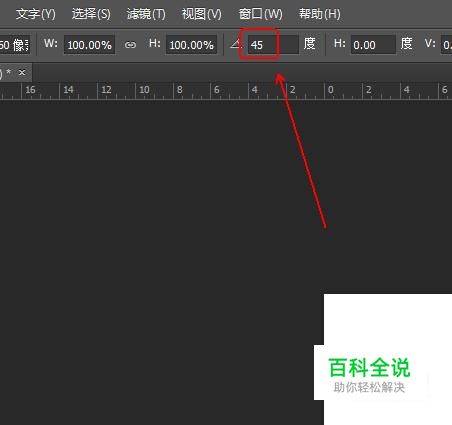
Task: Click the rotation angle icon
Action: [236, 44]
